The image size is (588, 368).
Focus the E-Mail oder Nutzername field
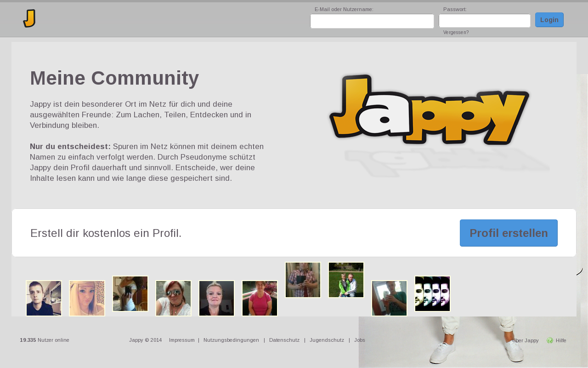tap(372, 21)
